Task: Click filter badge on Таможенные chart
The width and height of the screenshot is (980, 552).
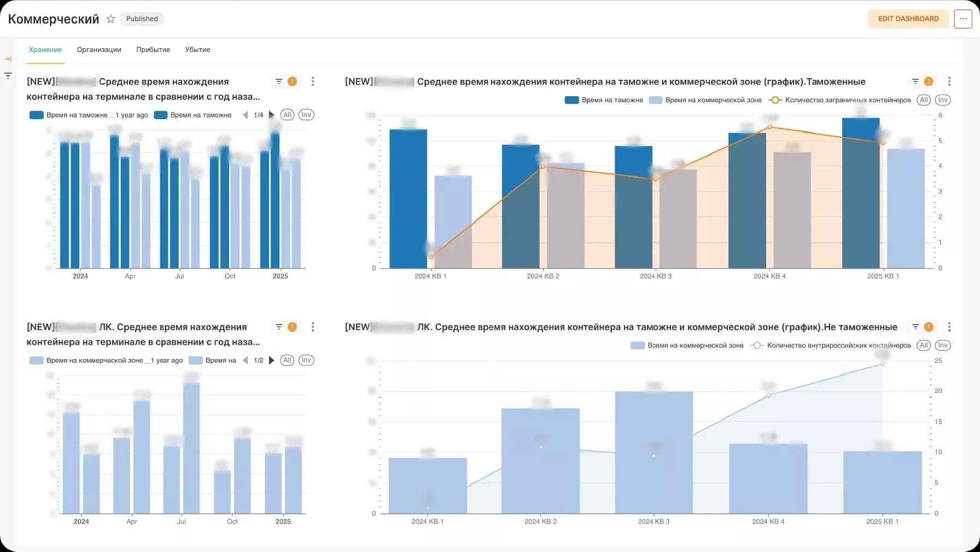Action: click(x=928, y=81)
